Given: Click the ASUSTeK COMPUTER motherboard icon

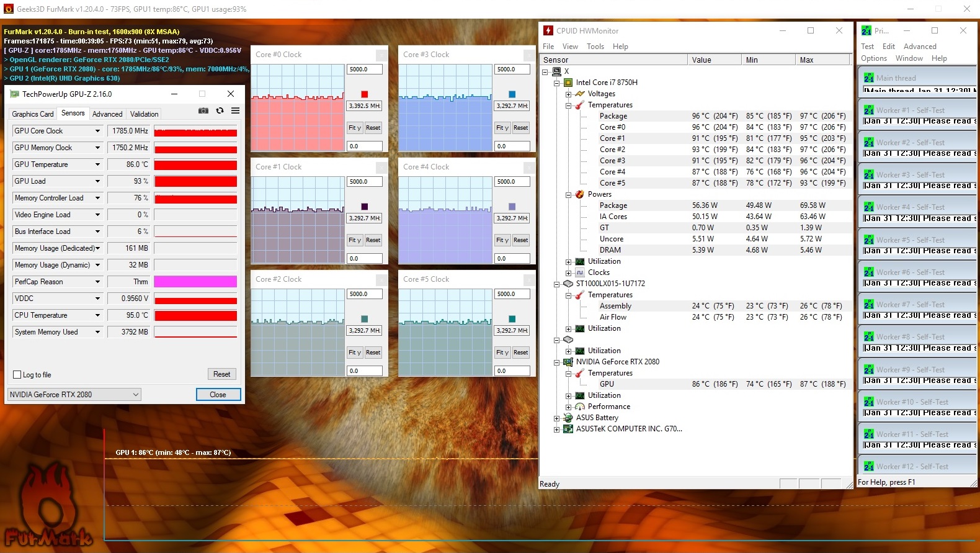Looking at the screenshot, I should [x=568, y=429].
